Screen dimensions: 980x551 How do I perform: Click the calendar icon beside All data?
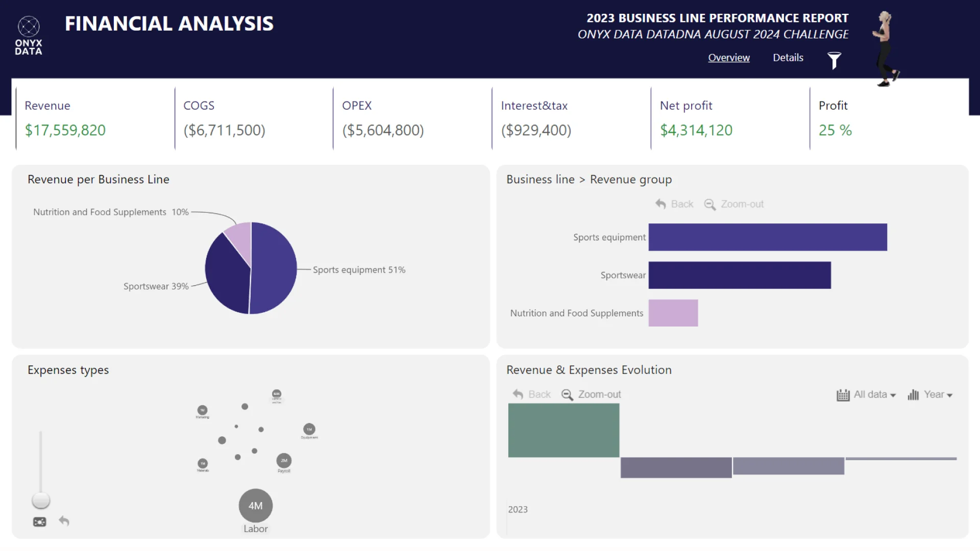coord(843,395)
